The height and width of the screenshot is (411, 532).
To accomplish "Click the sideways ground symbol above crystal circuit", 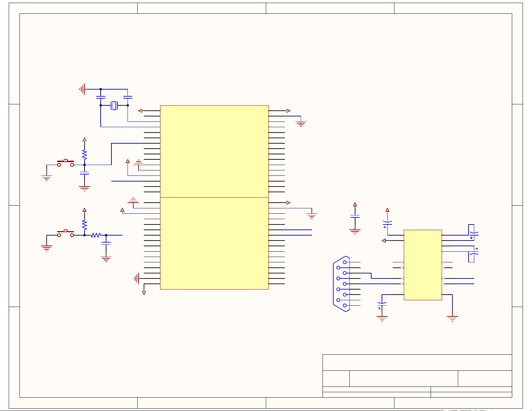I will pyautogui.click(x=83, y=89).
